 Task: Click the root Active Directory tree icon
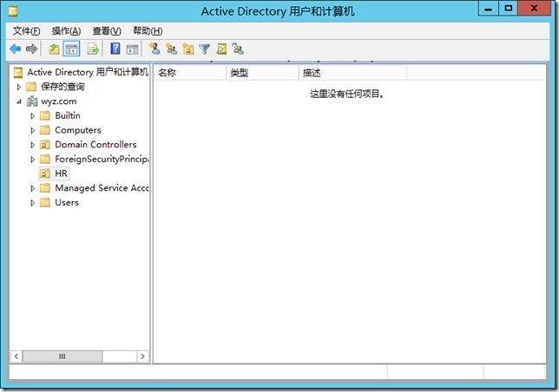point(18,73)
